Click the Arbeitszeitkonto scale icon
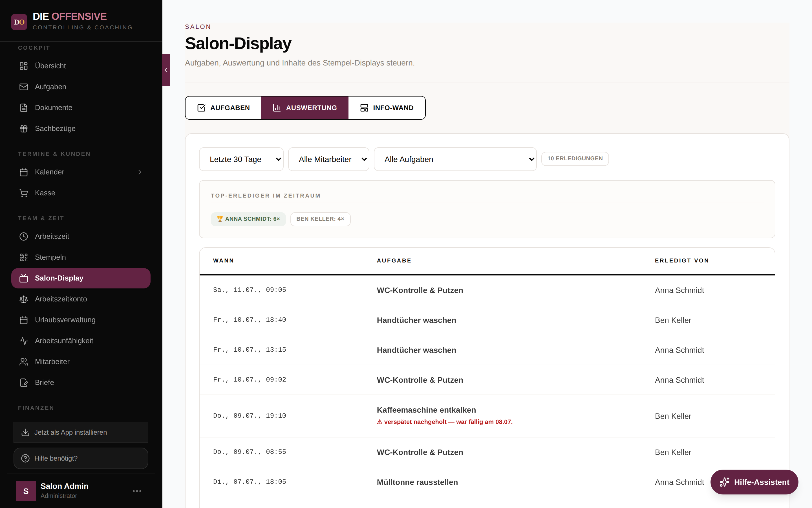 (23, 299)
